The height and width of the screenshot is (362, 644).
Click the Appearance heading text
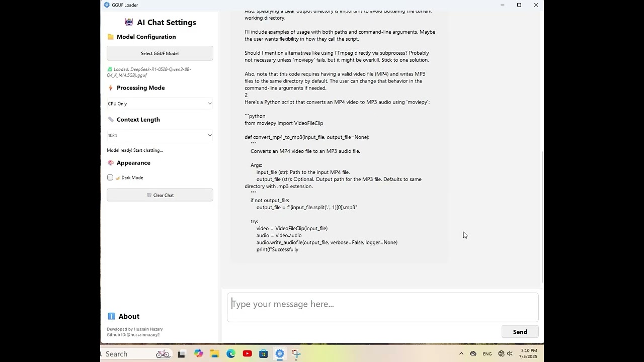point(133,163)
